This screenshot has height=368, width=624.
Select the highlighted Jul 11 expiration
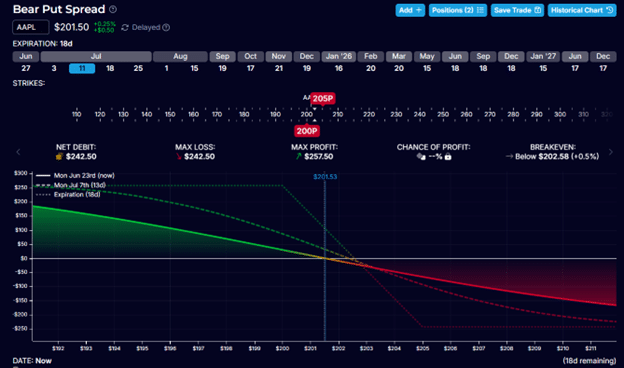pos(82,68)
